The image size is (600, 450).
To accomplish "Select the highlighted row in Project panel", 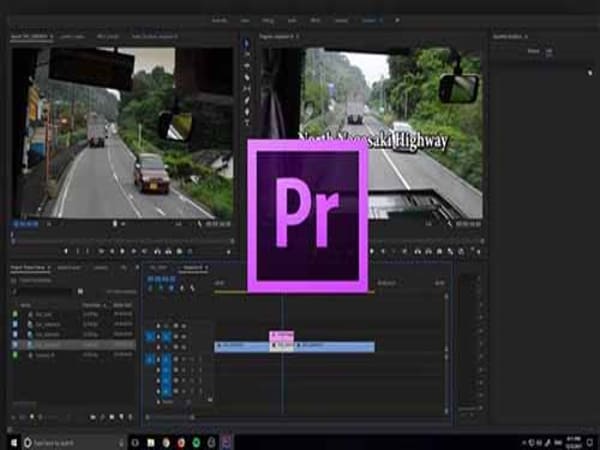I will 72,345.
